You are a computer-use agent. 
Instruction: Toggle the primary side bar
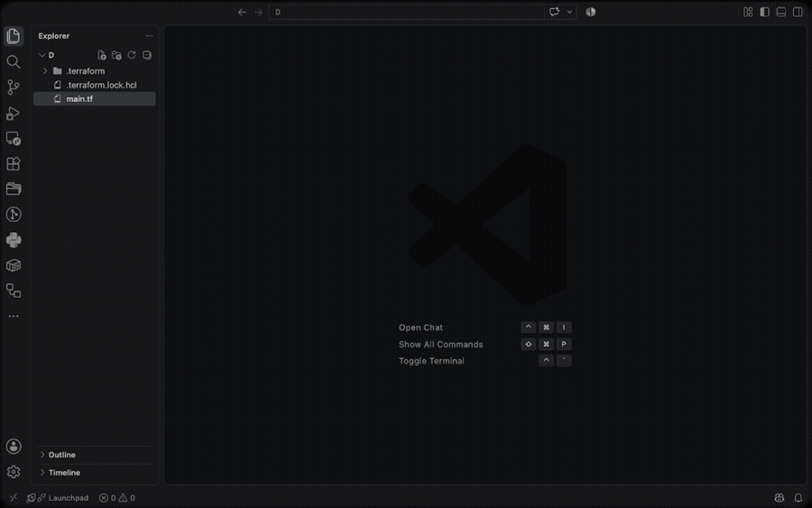coord(764,12)
